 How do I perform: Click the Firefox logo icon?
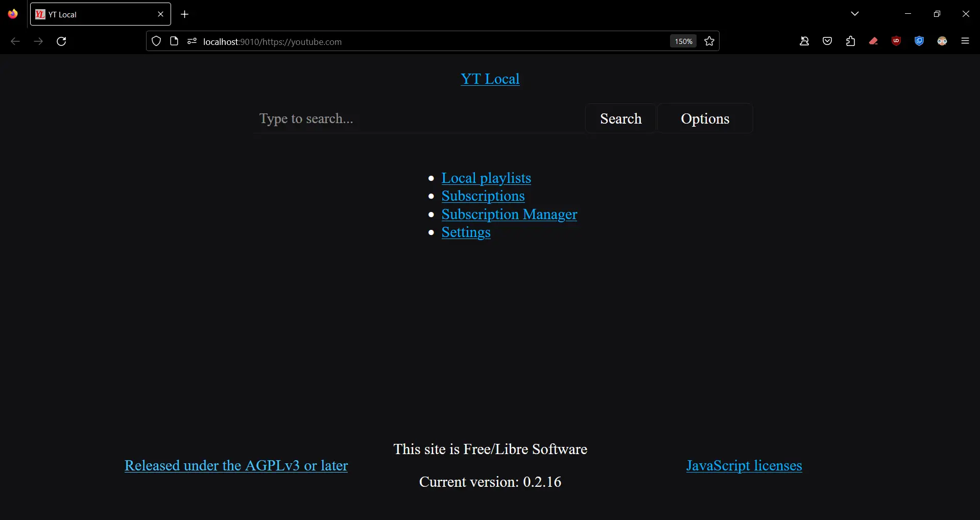[13, 14]
